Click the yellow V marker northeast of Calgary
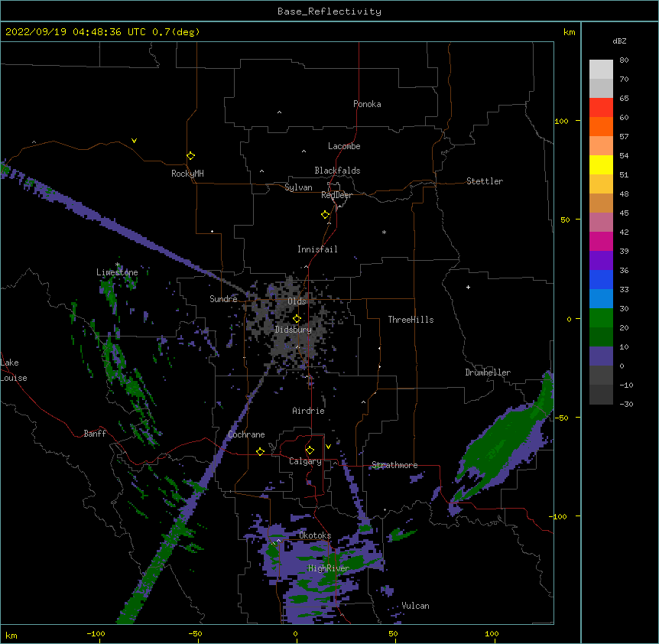This screenshot has width=659, height=644. tap(328, 447)
